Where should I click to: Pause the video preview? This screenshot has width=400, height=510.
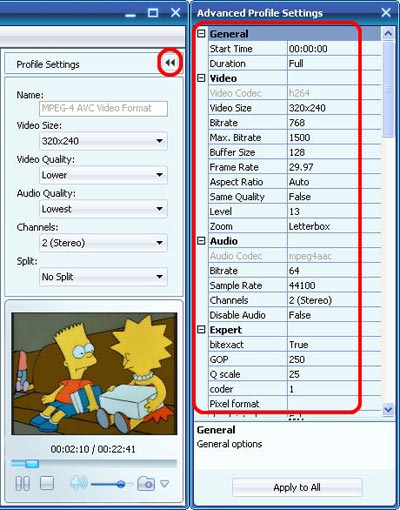pyautogui.click(x=23, y=483)
